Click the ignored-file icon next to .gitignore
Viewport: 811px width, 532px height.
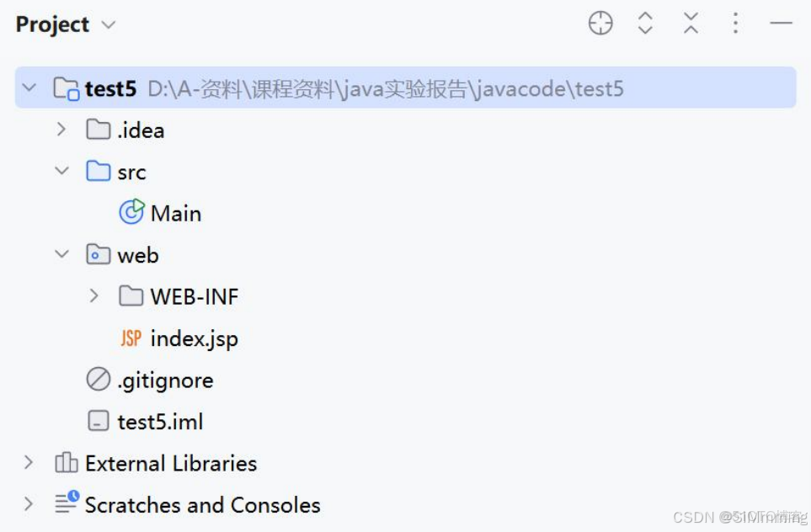pos(98,380)
